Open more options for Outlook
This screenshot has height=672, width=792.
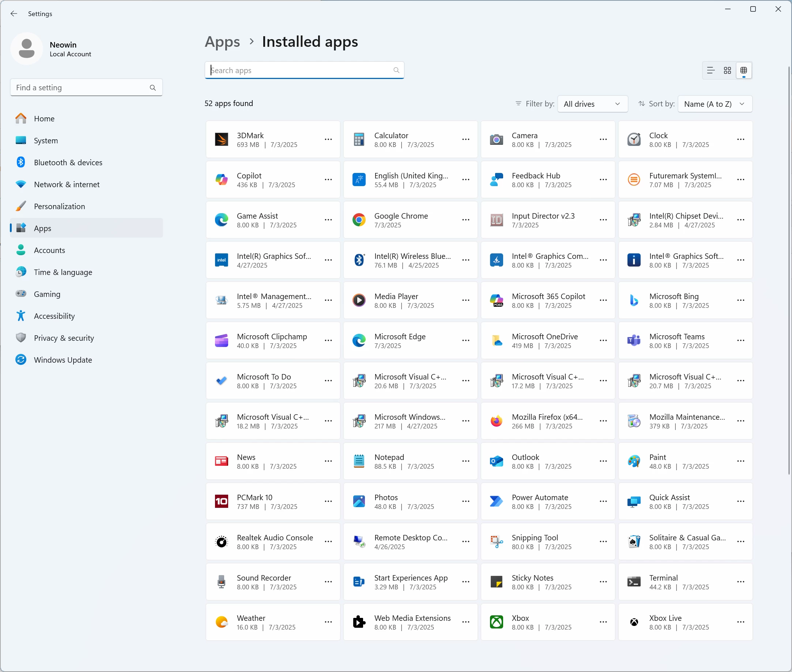click(603, 461)
